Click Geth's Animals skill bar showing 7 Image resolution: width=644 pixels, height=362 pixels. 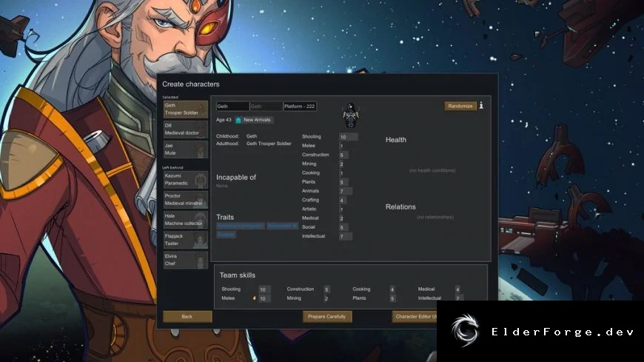(346, 191)
